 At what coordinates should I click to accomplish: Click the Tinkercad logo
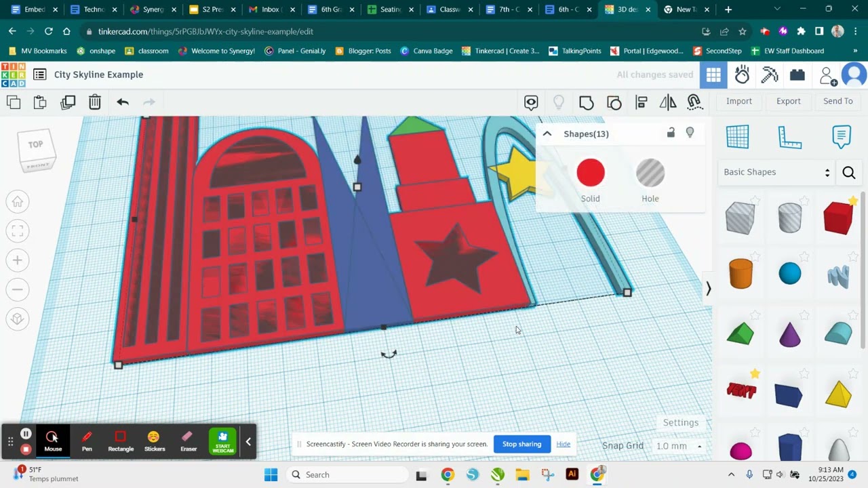[13, 75]
